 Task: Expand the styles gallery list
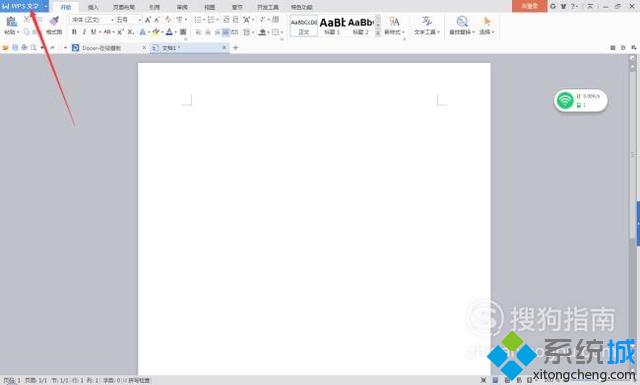378,33
